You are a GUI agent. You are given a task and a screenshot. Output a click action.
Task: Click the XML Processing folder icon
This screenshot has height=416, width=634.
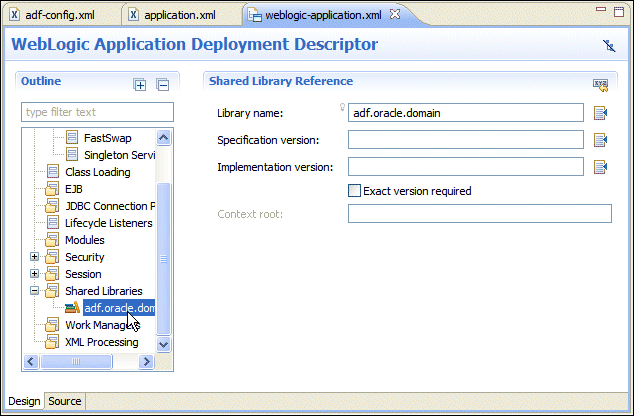[52, 342]
